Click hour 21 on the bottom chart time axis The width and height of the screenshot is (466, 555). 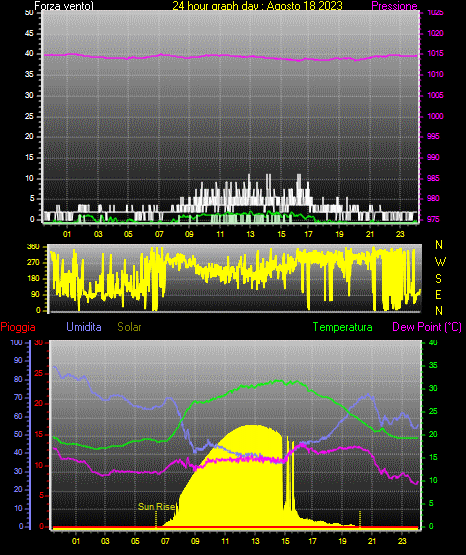click(372, 541)
